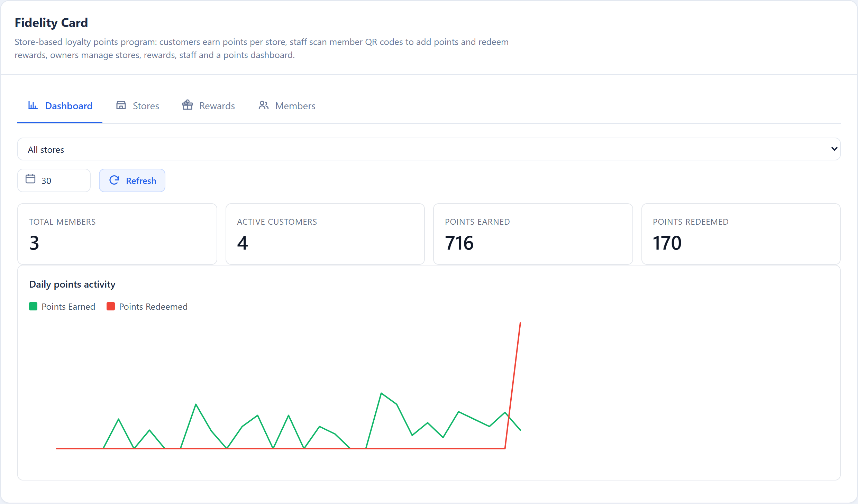Image resolution: width=858 pixels, height=504 pixels.
Task: Click the POINTS REDEEMED card label
Action: 691,222
